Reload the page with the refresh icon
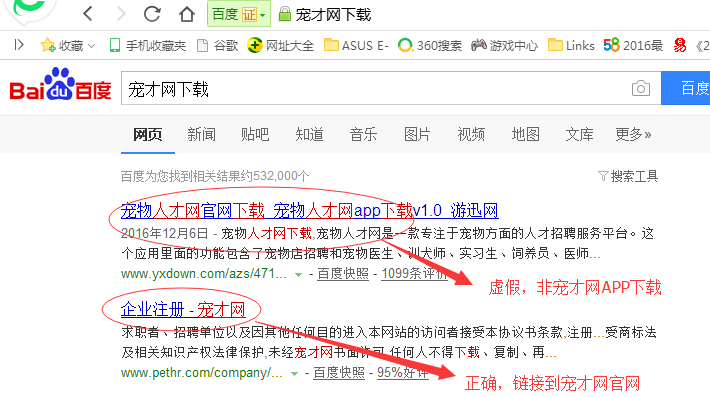The height and width of the screenshot is (397, 710). [x=152, y=14]
